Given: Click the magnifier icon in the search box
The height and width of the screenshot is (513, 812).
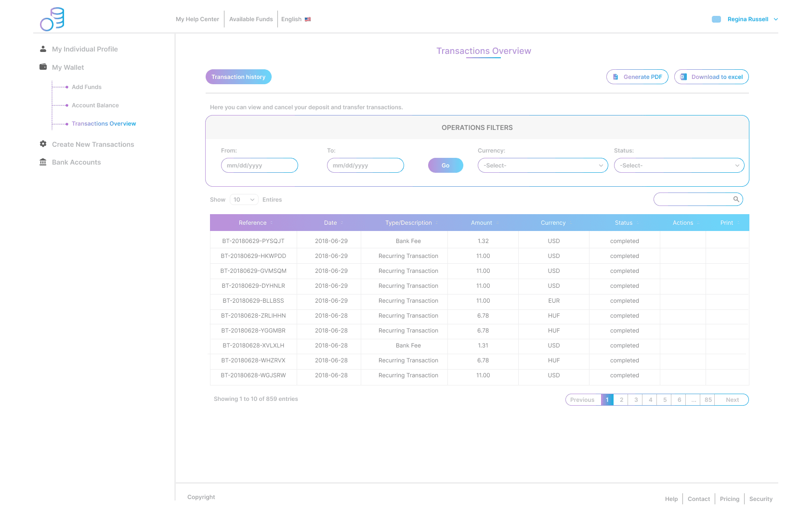Looking at the screenshot, I should pyautogui.click(x=736, y=199).
